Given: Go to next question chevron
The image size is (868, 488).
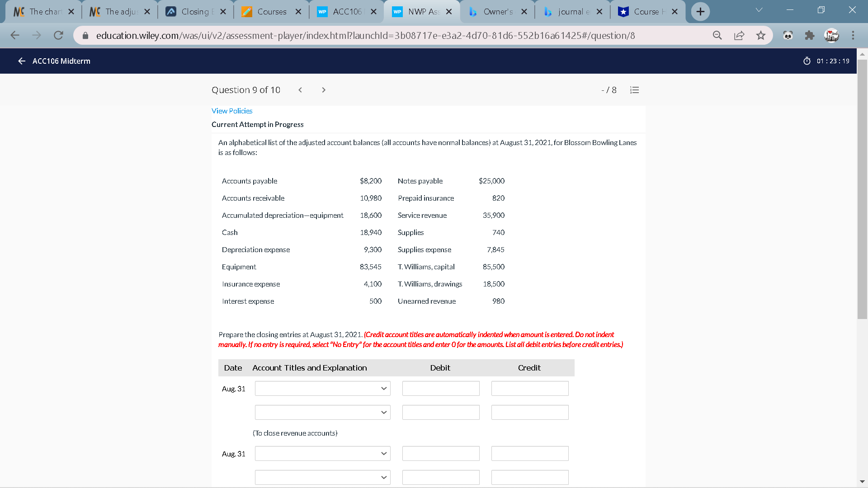Looking at the screenshot, I should coord(324,90).
